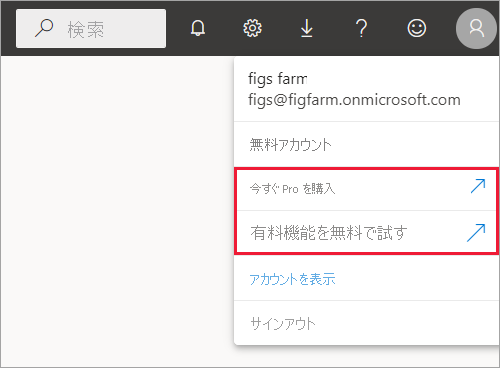Open the settings gear menu
500x368 pixels.
point(252,28)
